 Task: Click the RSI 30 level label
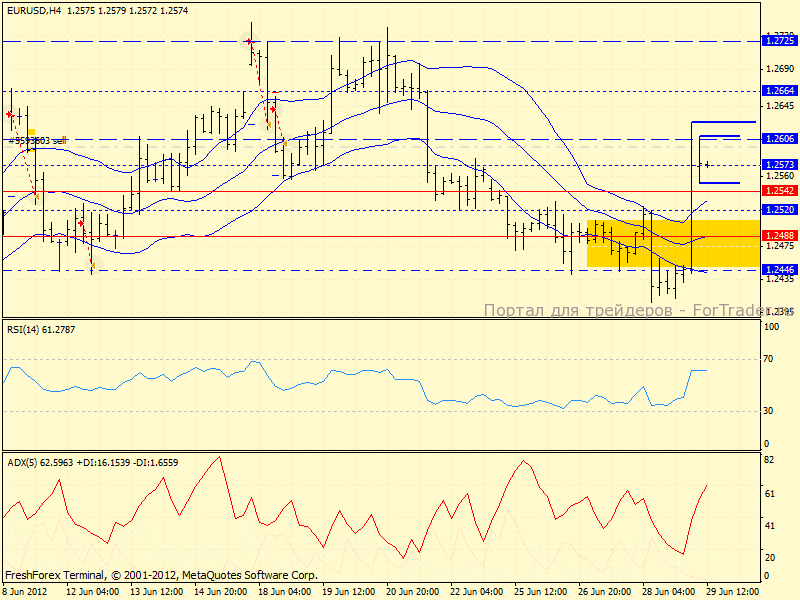click(768, 411)
